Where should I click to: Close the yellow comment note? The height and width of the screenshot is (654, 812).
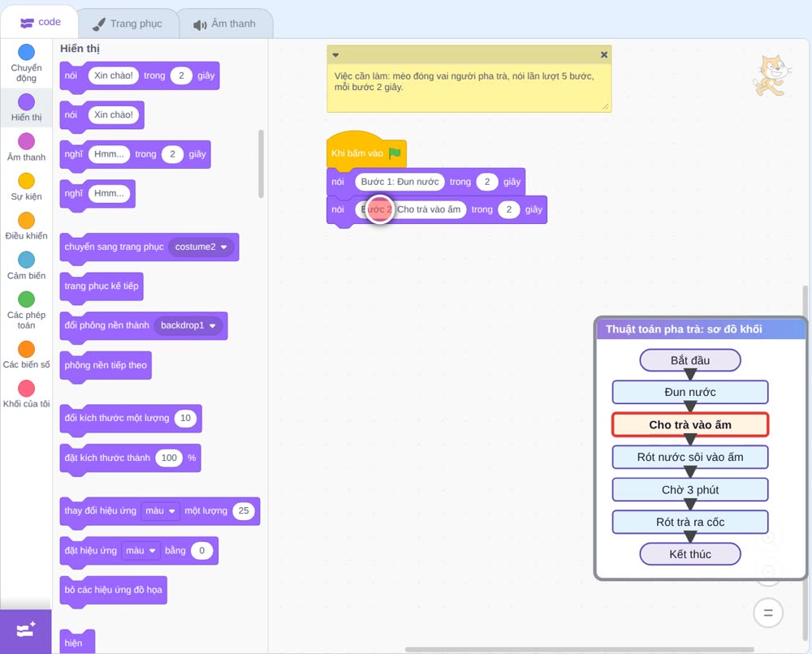pyautogui.click(x=604, y=55)
